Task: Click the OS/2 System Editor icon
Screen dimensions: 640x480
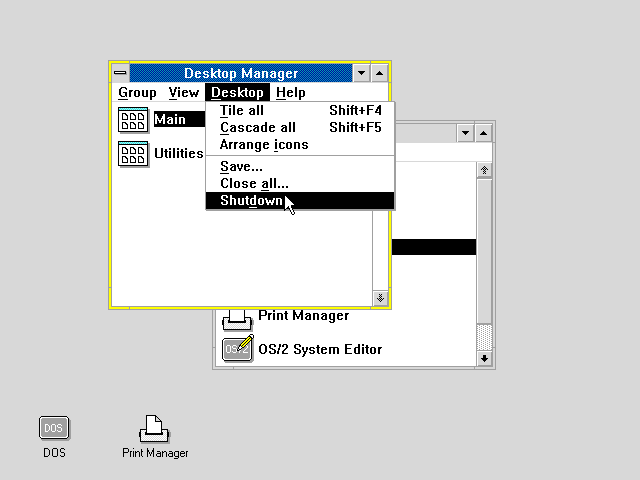Action: click(238, 348)
